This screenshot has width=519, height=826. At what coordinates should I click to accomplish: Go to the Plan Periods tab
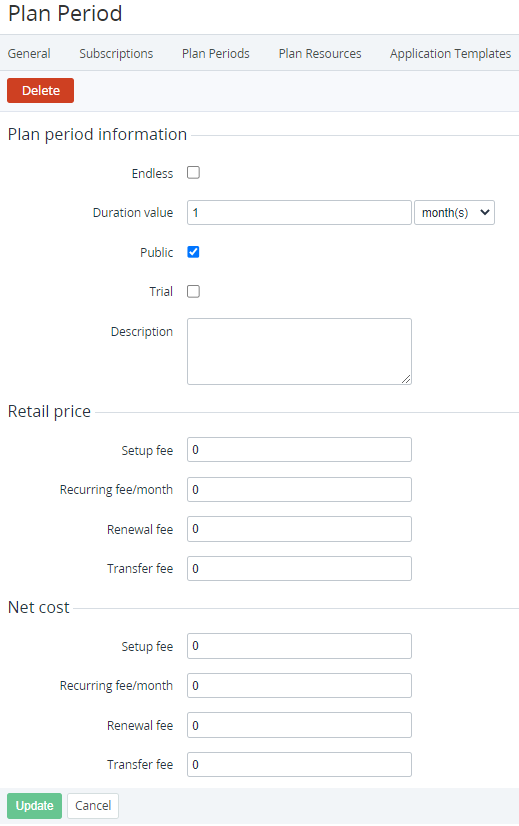216,53
